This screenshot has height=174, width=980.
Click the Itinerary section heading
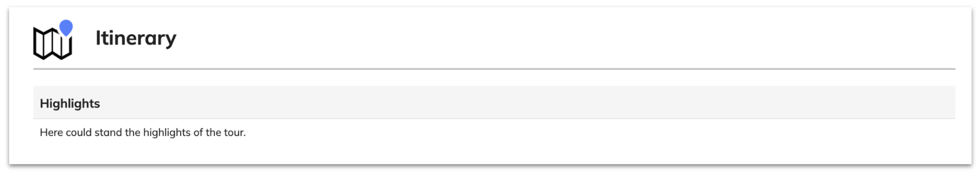[135, 38]
